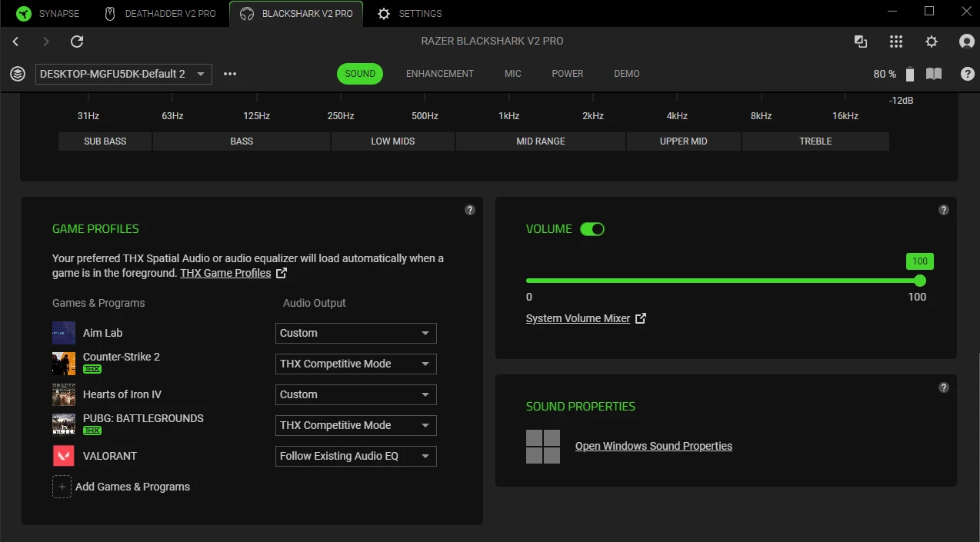Select the LOW MIDS equalizer band

(x=393, y=141)
